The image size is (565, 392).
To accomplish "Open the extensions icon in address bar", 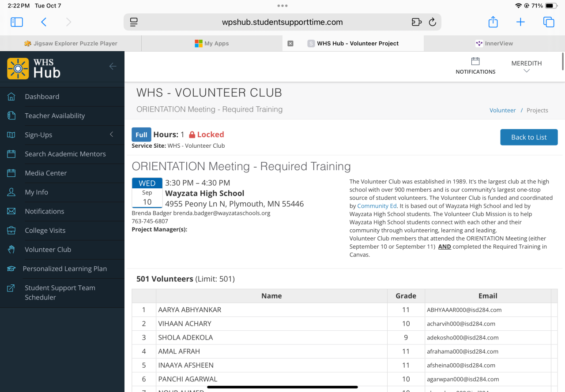I will 416,22.
